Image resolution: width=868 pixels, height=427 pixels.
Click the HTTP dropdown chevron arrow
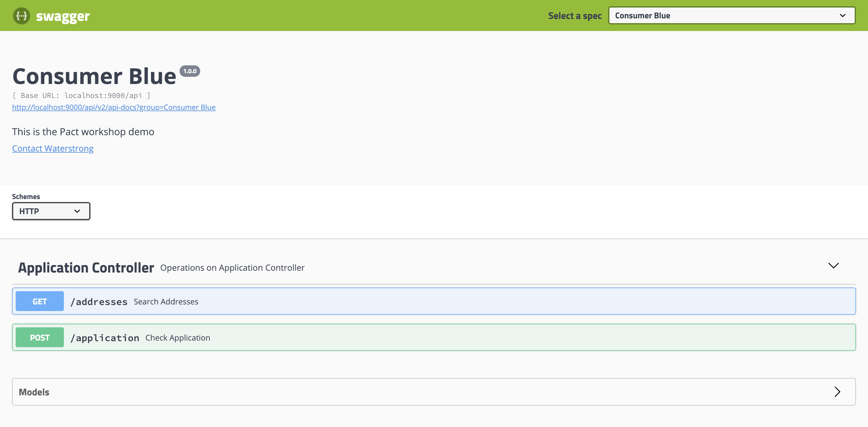pos(77,211)
